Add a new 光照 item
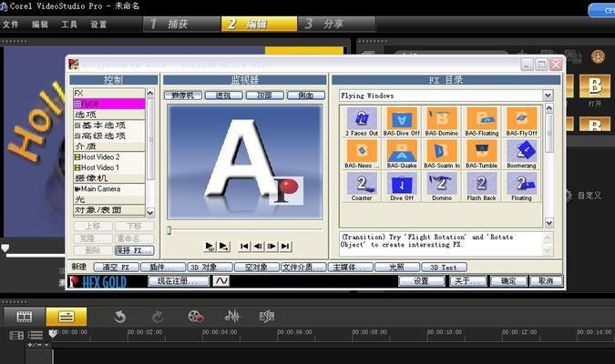This screenshot has width=615, height=364. (x=396, y=268)
